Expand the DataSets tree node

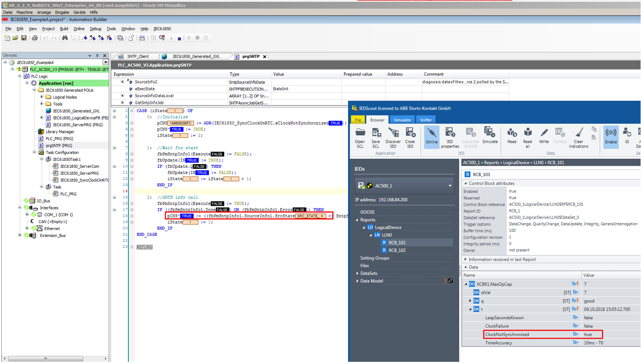(358, 274)
